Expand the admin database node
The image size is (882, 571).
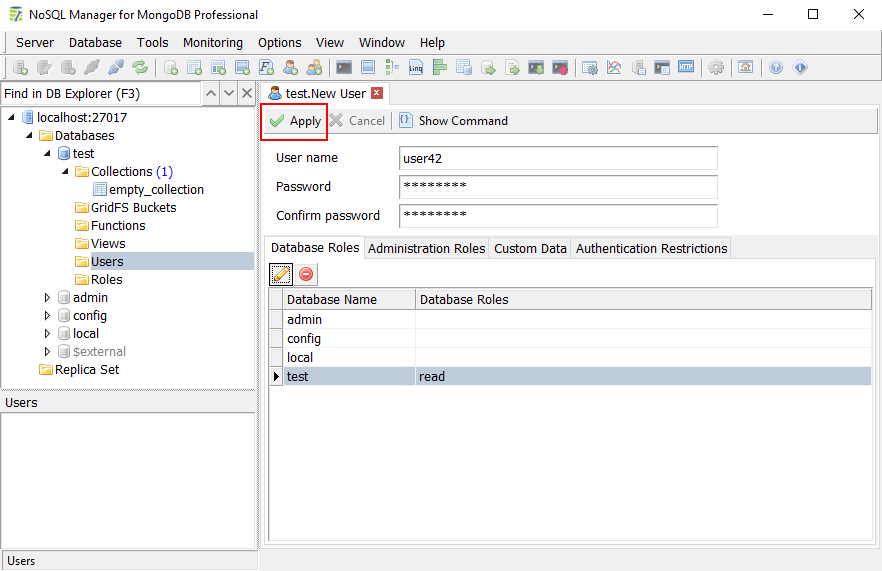[47, 298]
